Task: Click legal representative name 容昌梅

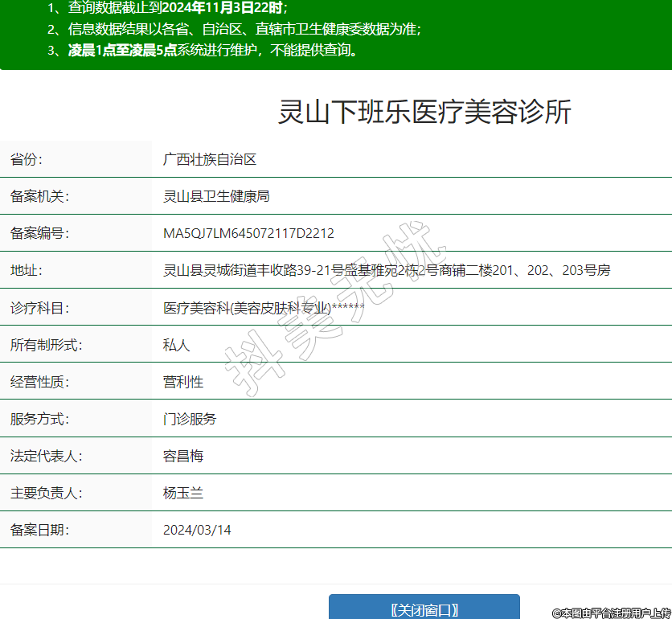Action: pos(183,456)
